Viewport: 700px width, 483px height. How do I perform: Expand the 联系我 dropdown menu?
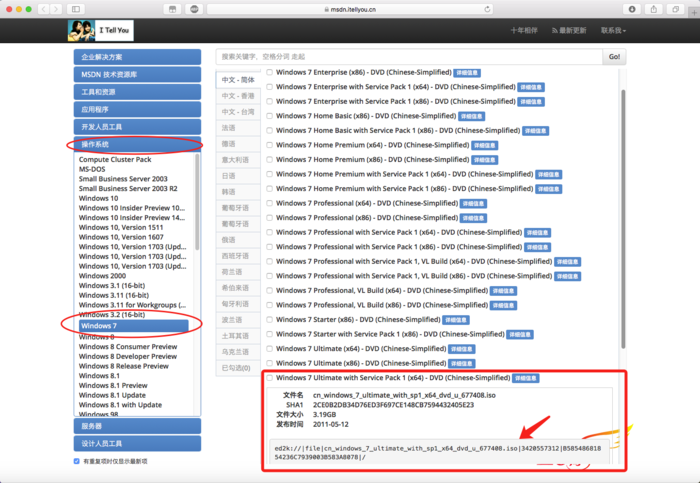tap(613, 30)
